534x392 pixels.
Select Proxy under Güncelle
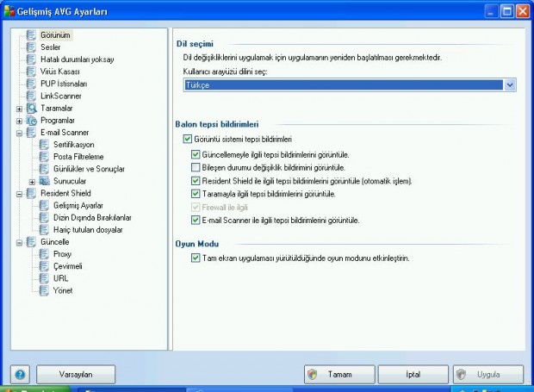click(62, 254)
